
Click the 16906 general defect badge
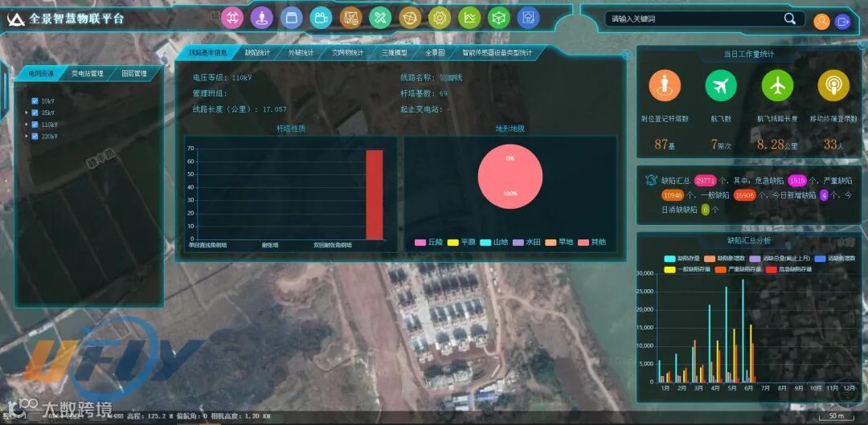pos(744,195)
